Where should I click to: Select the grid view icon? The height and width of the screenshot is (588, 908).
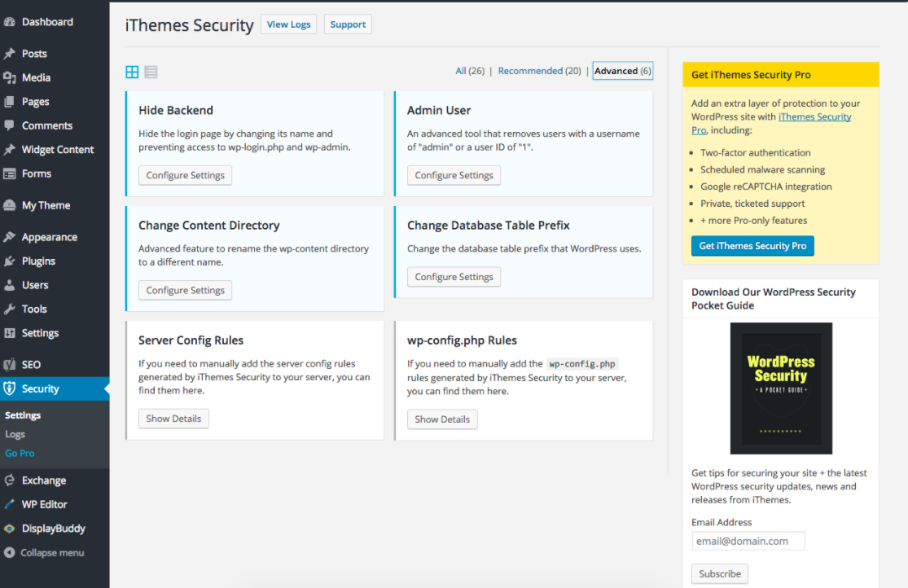click(131, 72)
